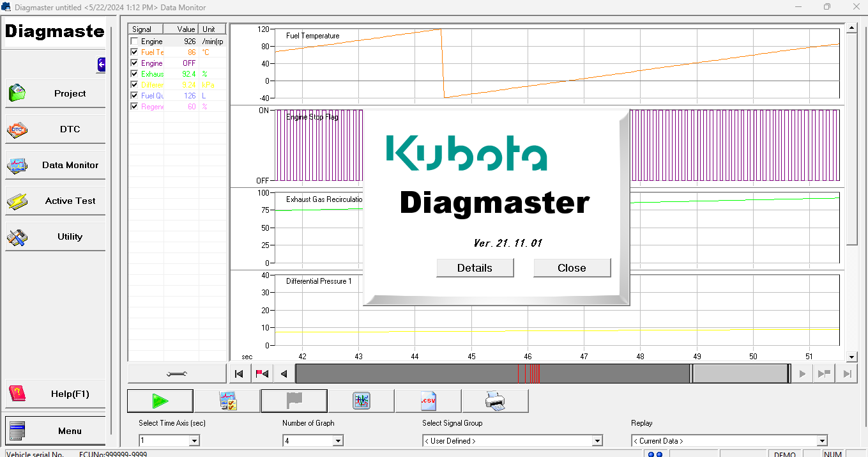The width and height of the screenshot is (868, 457).
Task: Collapse sidebar with blue back arrow
Action: point(101,64)
